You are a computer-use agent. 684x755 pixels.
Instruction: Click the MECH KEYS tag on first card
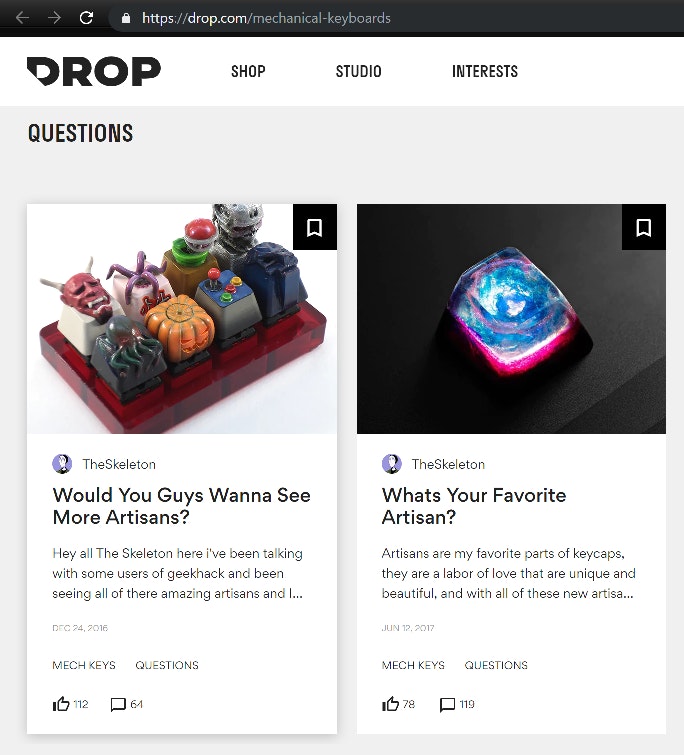tap(84, 665)
